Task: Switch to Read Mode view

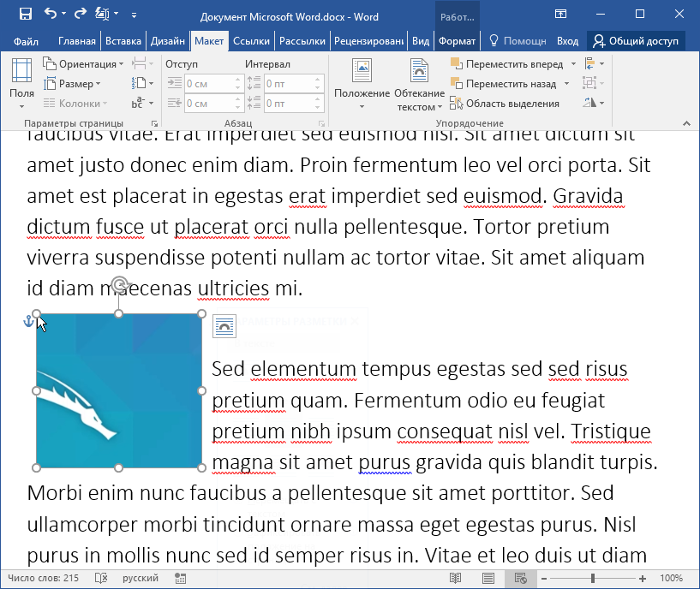Action: [455, 579]
